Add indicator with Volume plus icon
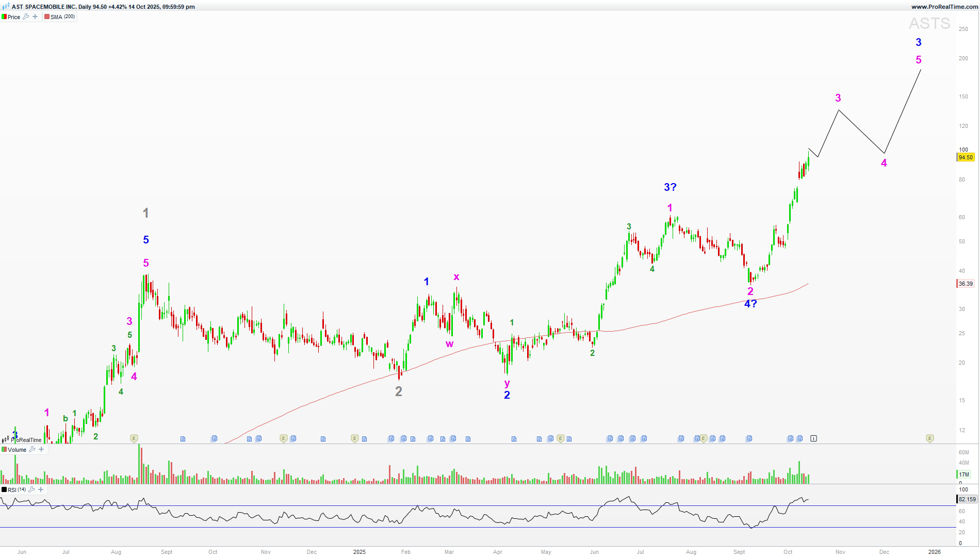Screen dimensions: 980x557 (x=41, y=449)
